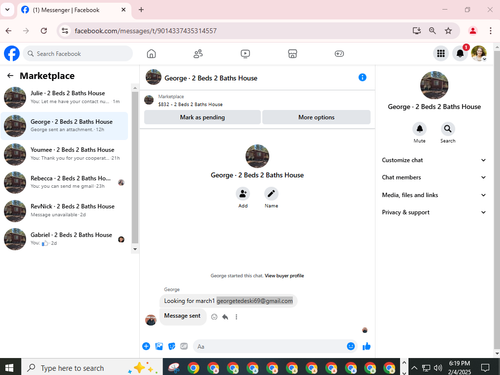Open the Watch video icon
The image size is (500, 375).
(245, 54)
